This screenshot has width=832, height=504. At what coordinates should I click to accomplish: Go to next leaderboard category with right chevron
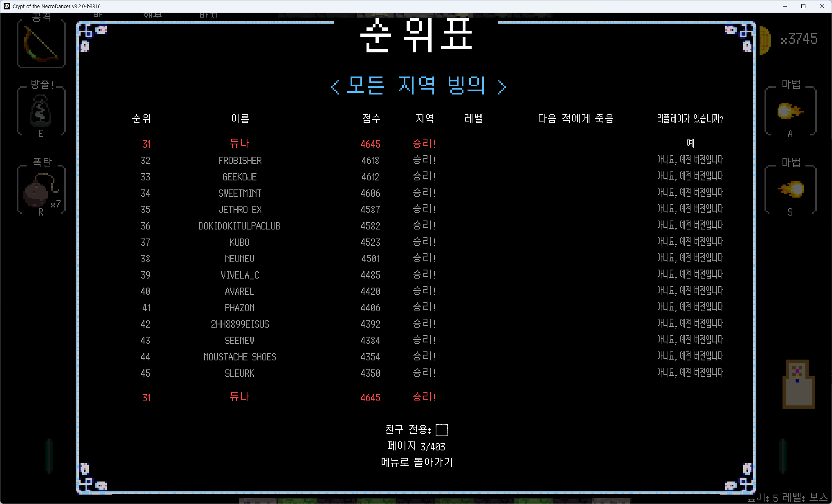(501, 86)
